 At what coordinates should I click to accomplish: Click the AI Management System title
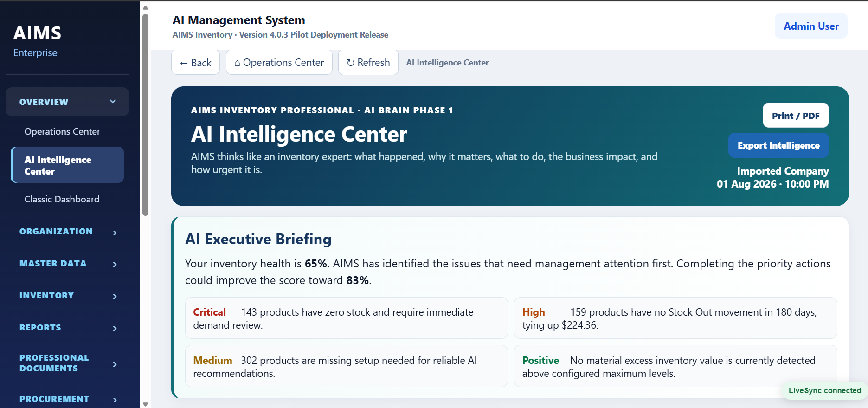(238, 20)
